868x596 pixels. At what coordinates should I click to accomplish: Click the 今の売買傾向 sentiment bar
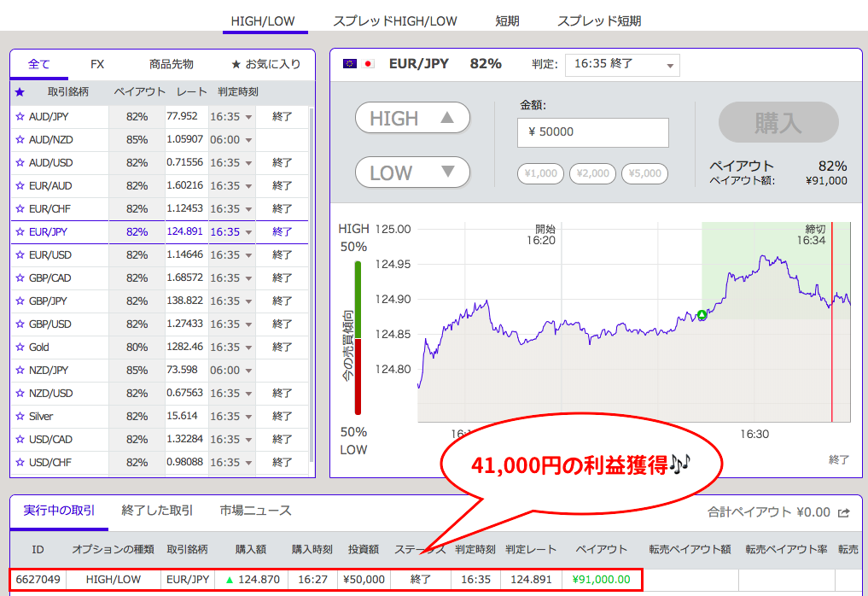359,339
